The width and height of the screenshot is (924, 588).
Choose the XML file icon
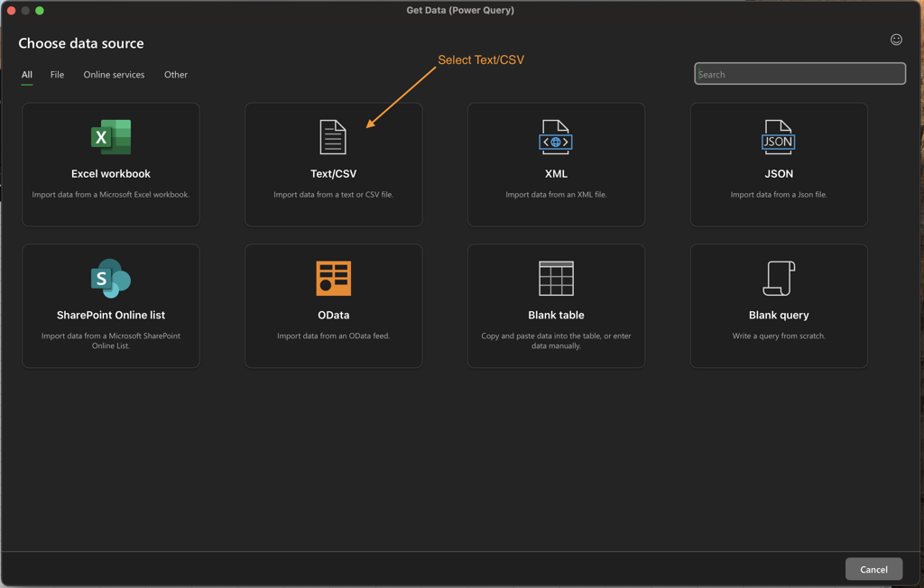point(556,137)
